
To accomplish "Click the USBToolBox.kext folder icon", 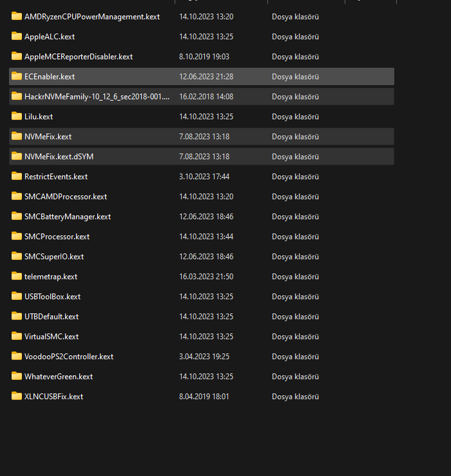I will coord(17,296).
